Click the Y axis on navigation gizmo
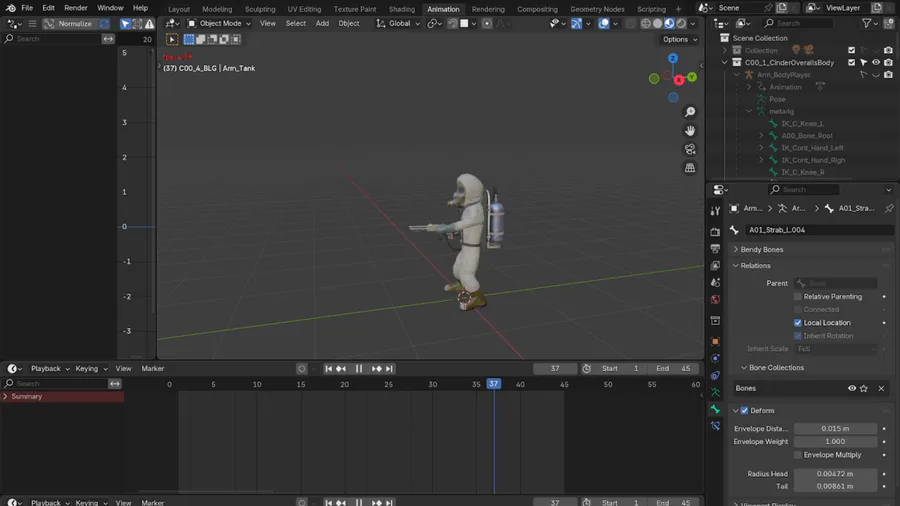Screen dimensions: 900x506 [x=692, y=77]
